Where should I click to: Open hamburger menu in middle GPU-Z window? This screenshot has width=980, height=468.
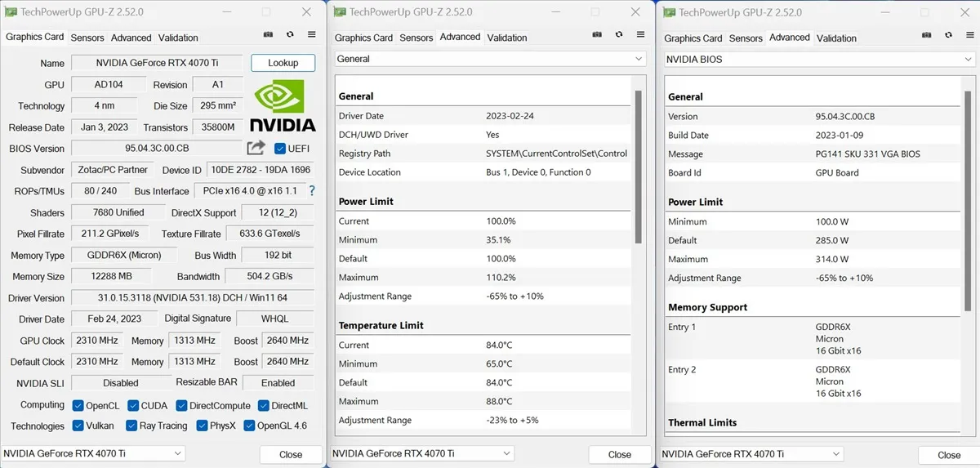click(x=640, y=35)
